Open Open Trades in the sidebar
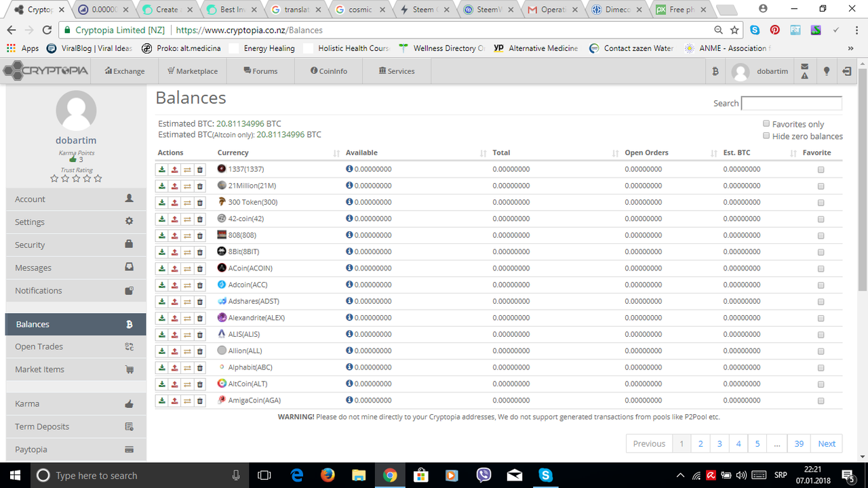This screenshot has height=488, width=868. [75, 346]
